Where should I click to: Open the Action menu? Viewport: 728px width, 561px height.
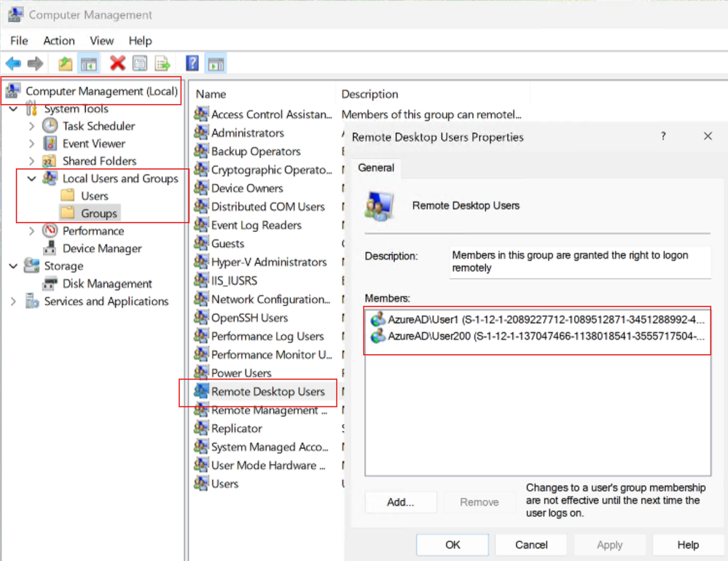(x=59, y=41)
